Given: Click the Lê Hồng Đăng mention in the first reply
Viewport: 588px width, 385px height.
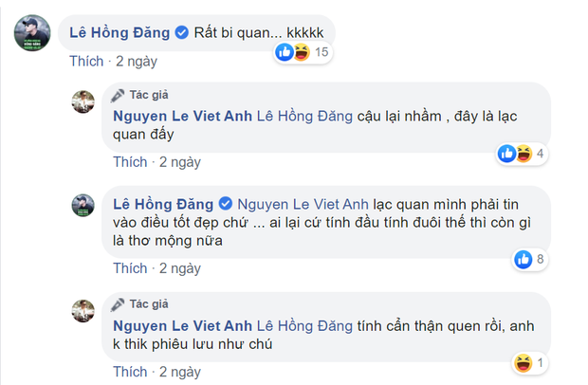Looking at the screenshot, I should (x=305, y=116).
